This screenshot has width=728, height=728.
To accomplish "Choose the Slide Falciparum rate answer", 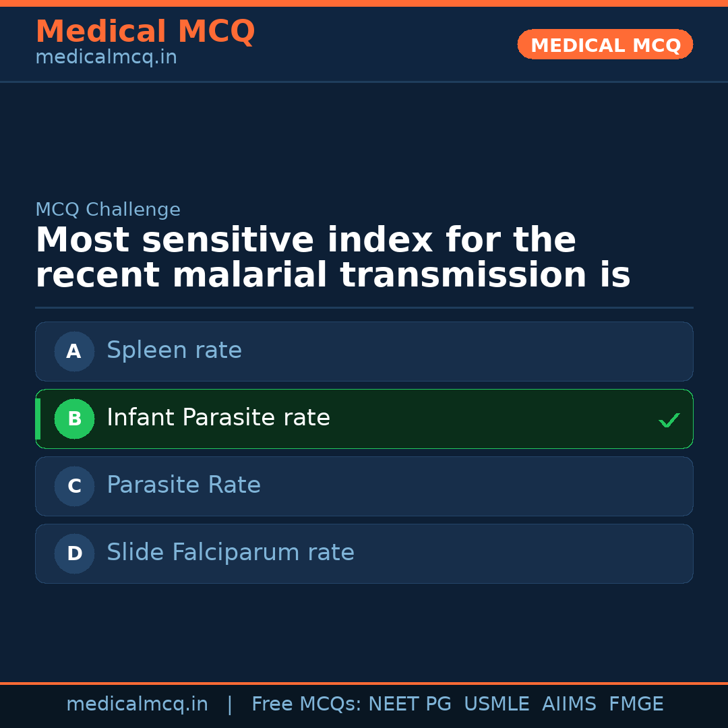I will tap(231, 553).
